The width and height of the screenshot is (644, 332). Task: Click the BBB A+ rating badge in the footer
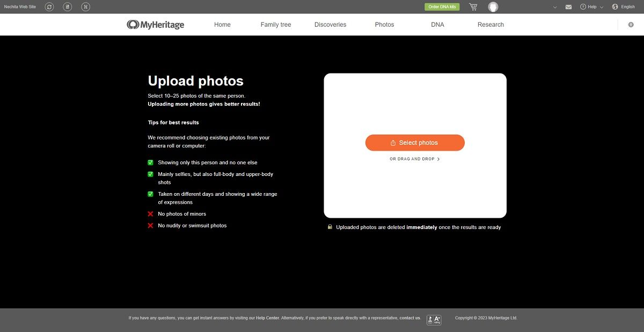[x=433, y=319]
